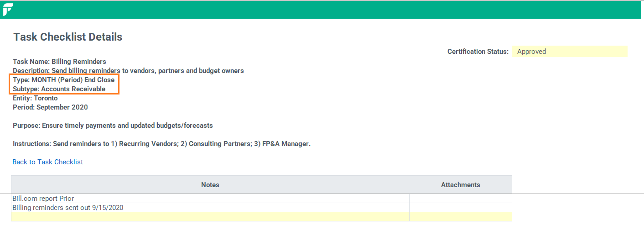The height and width of the screenshot is (236, 644).
Task: Click the Instructions text line
Action: 161,144
